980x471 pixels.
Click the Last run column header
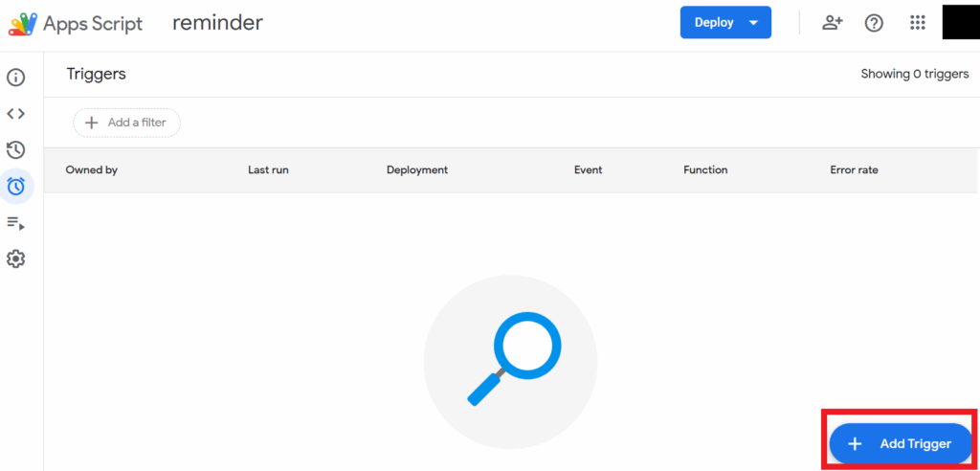click(268, 170)
